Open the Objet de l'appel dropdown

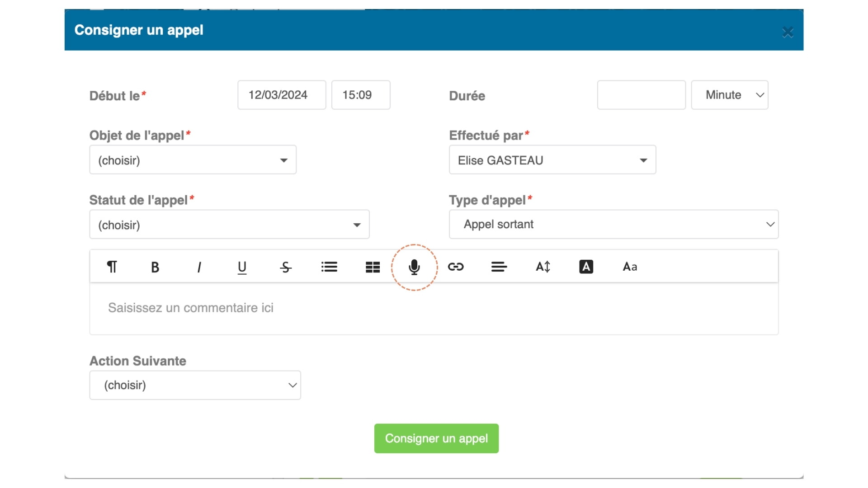point(193,160)
